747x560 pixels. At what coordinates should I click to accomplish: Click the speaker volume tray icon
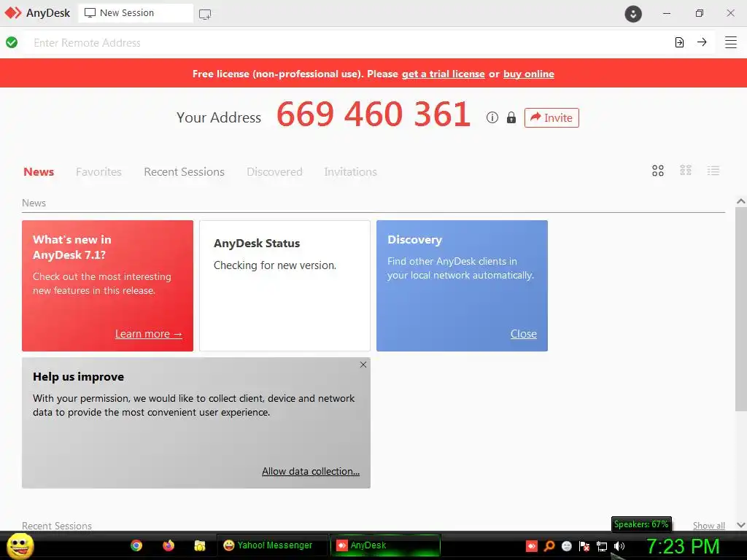[619, 546]
